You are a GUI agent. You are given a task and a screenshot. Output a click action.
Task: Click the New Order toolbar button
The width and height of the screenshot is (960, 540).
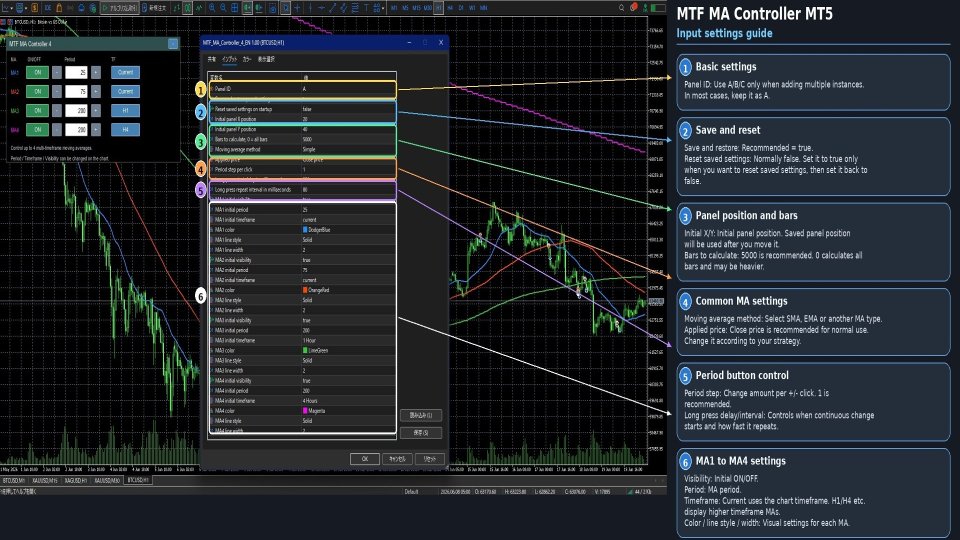[x=154, y=7]
